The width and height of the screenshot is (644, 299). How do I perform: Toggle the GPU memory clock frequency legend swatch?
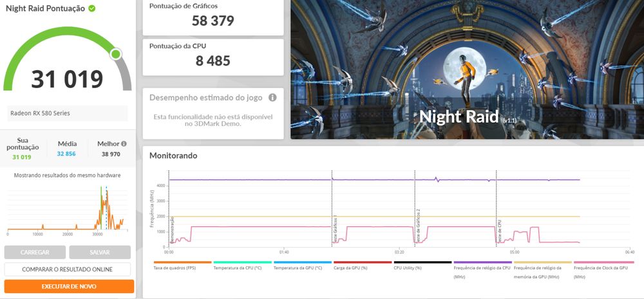542,262
